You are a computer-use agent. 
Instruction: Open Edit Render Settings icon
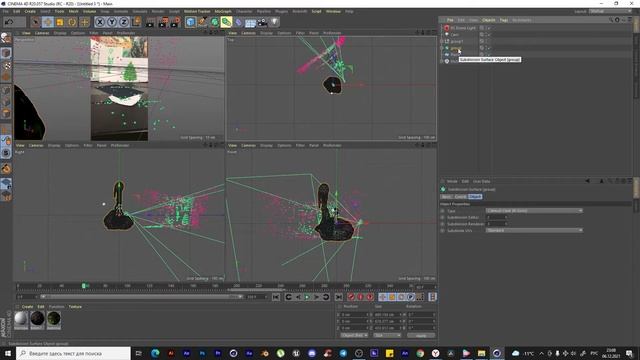[176, 22]
